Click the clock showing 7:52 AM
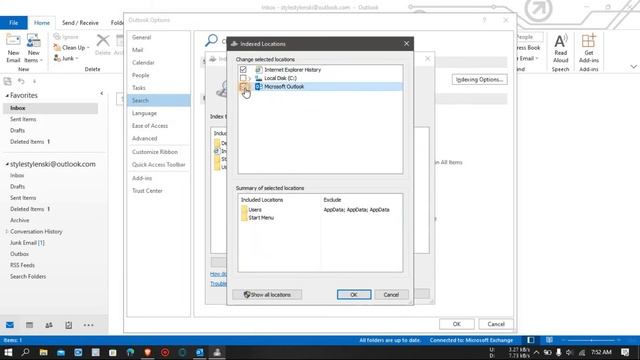This screenshot has height=360, width=640. click(601, 352)
